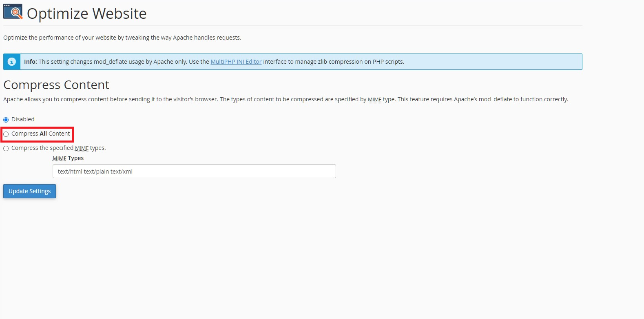Click the blue info circle icon
The width and height of the screenshot is (644, 319).
[x=12, y=62]
